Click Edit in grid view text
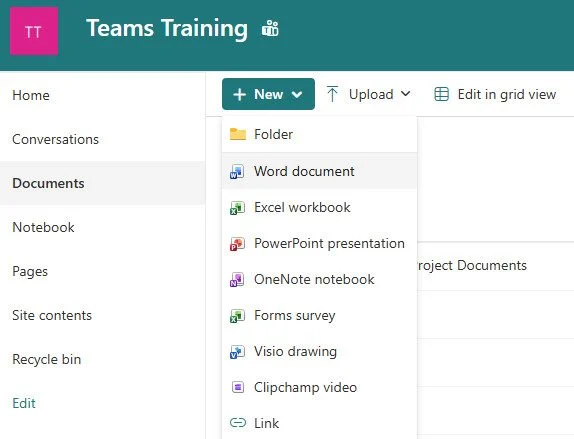Viewport: 574px width, 439px height. tap(507, 94)
